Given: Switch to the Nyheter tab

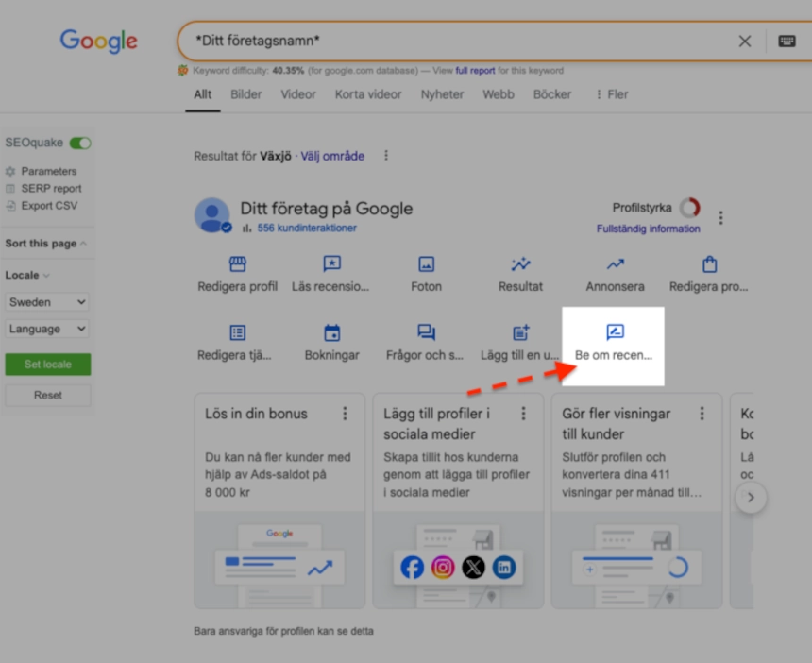Looking at the screenshot, I should pyautogui.click(x=442, y=94).
